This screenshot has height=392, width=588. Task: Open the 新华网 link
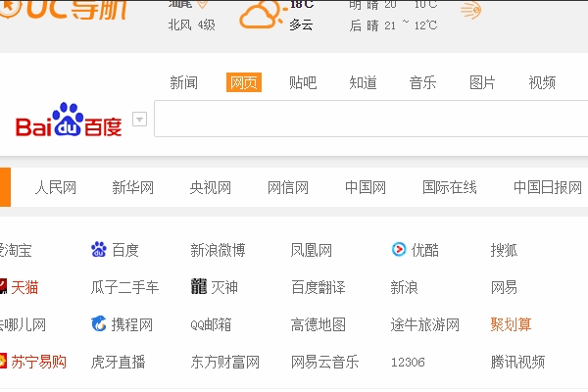click(132, 187)
